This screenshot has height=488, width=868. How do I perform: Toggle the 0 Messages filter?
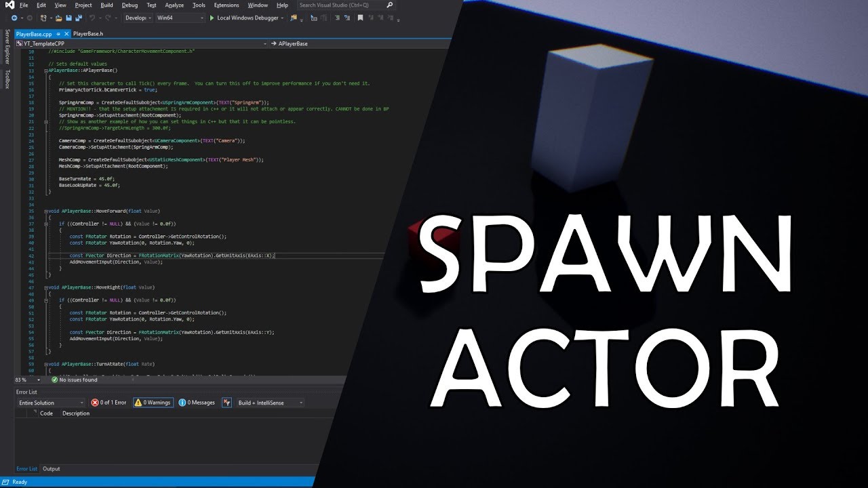pos(197,403)
